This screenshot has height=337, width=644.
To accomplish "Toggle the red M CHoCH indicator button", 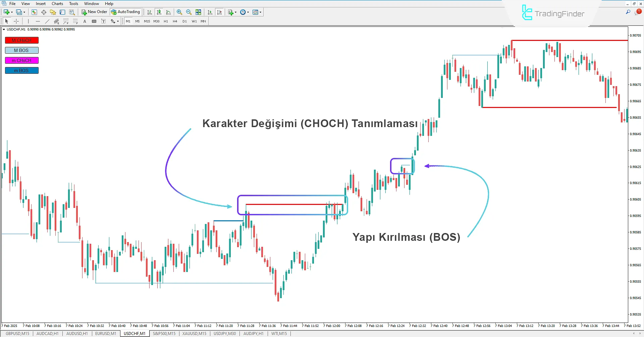I will 22,40.
